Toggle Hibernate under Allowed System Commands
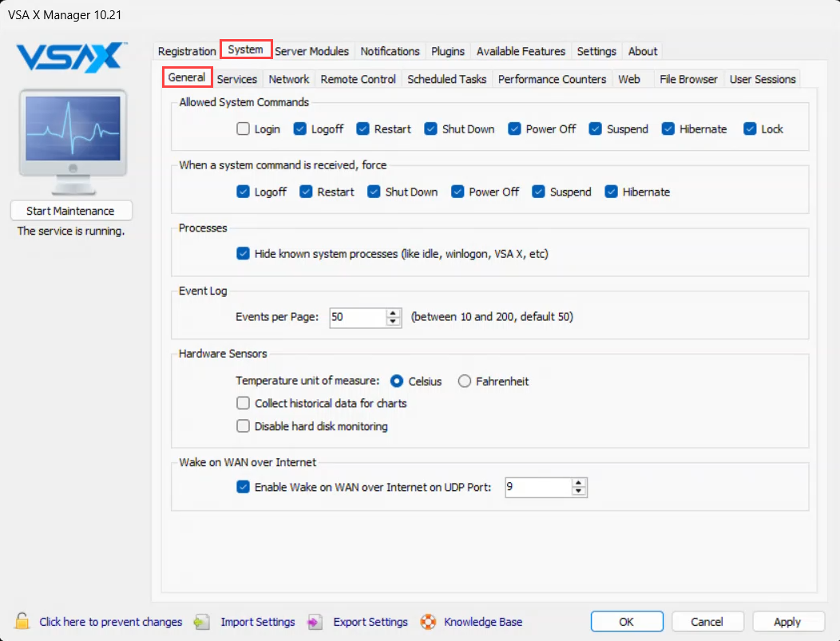Screen dimensions: 840x641 click(x=668, y=129)
